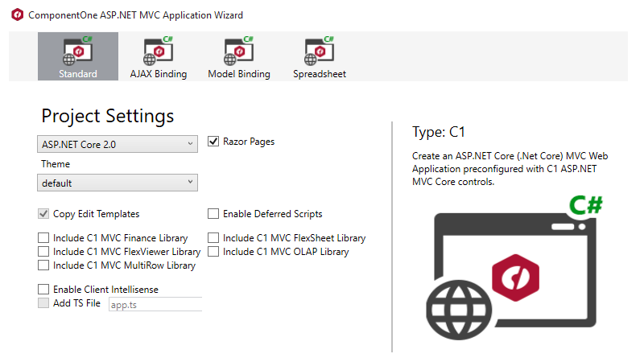Click the Theme label
644x362 pixels.
56,164
